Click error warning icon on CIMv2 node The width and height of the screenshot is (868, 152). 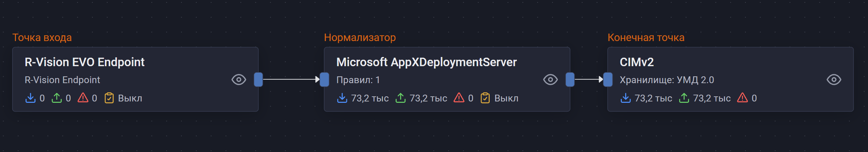(x=743, y=98)
